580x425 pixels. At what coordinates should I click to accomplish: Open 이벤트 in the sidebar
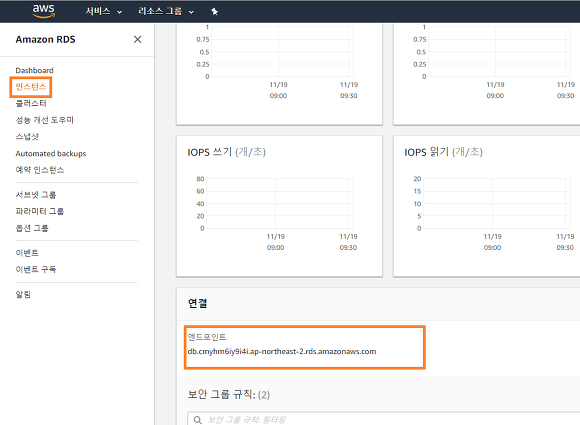pyautogui.click(x=27, y=253)
